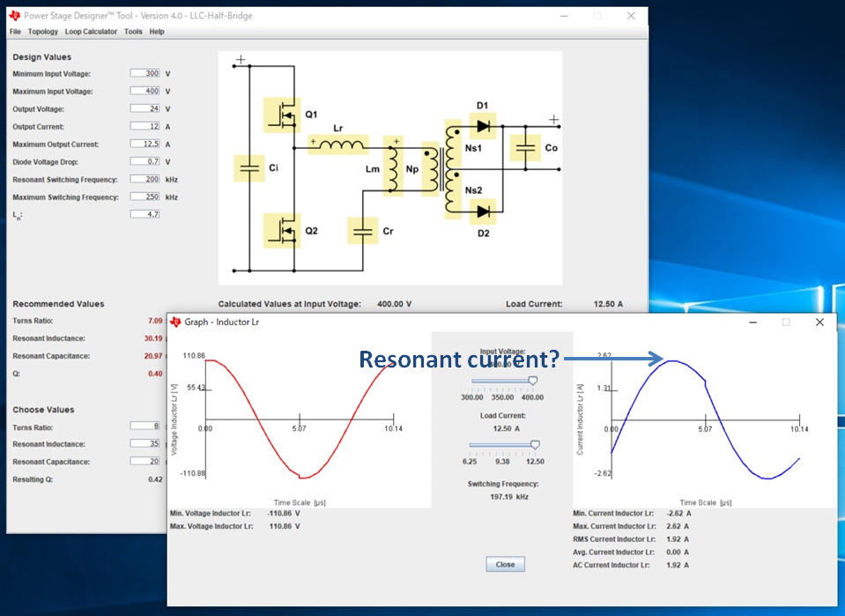The image size is (845, 616).
Task: Click the Q1 MOSFET component in schematic
Action: point(282,115)
